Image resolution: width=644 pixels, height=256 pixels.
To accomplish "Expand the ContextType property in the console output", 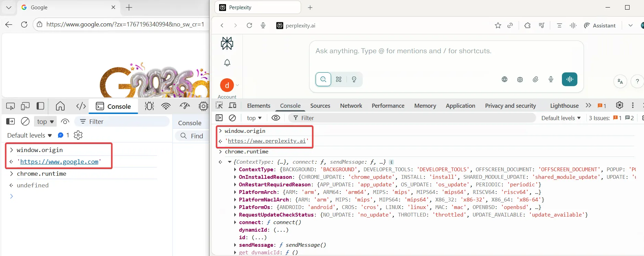I will coord(235,170).
